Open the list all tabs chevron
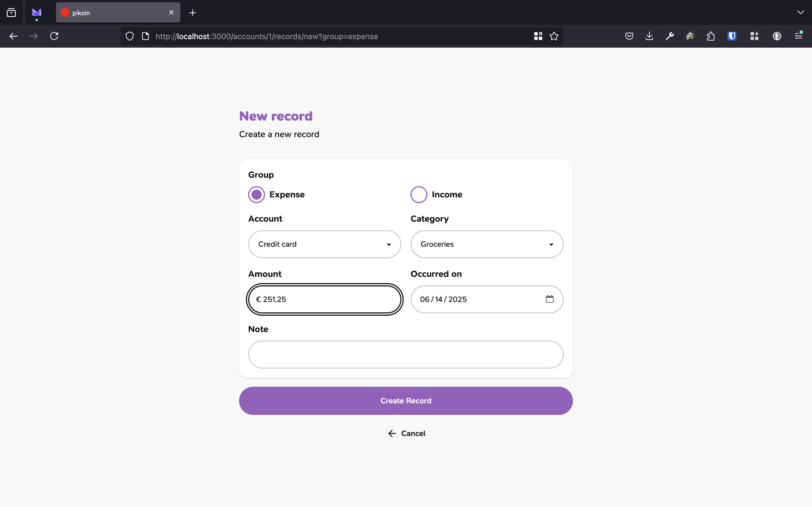812x507 pixels. (x=801, y=12)
